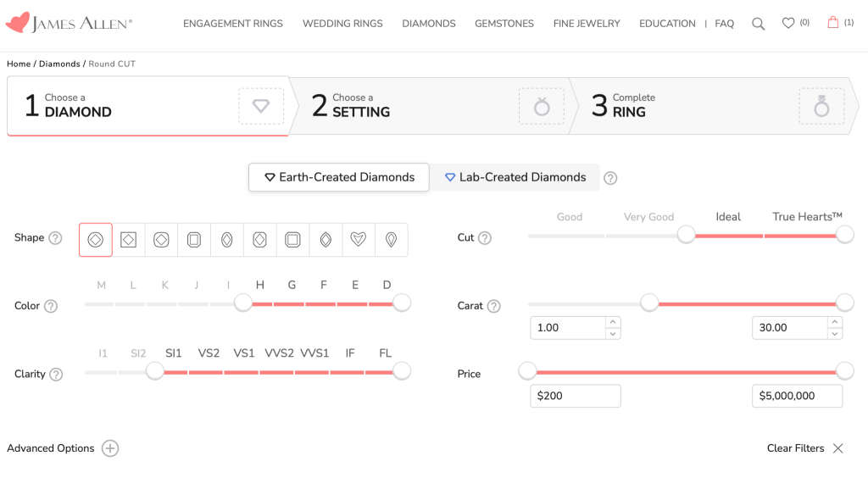The width and height of the screenshot is (868, 478).
Task: Expand Advanced Options plus button
Action: coord(110,448)
